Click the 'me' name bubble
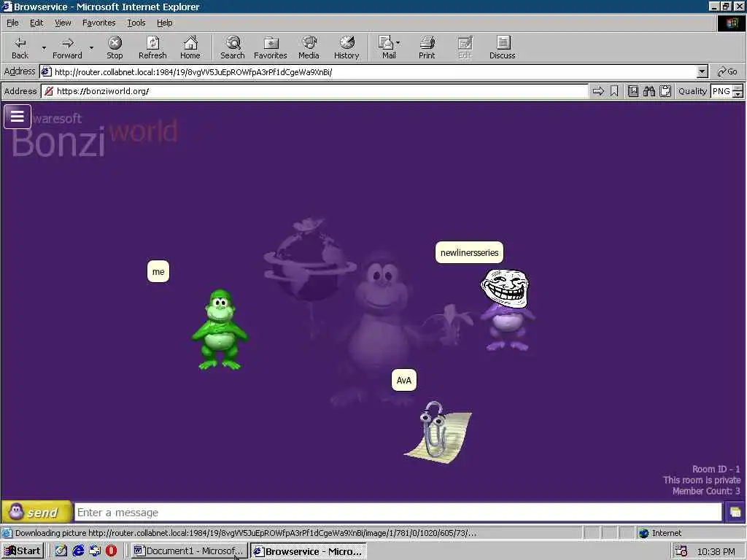This screenshot has height=560, width=747. (x=158, y=271)
